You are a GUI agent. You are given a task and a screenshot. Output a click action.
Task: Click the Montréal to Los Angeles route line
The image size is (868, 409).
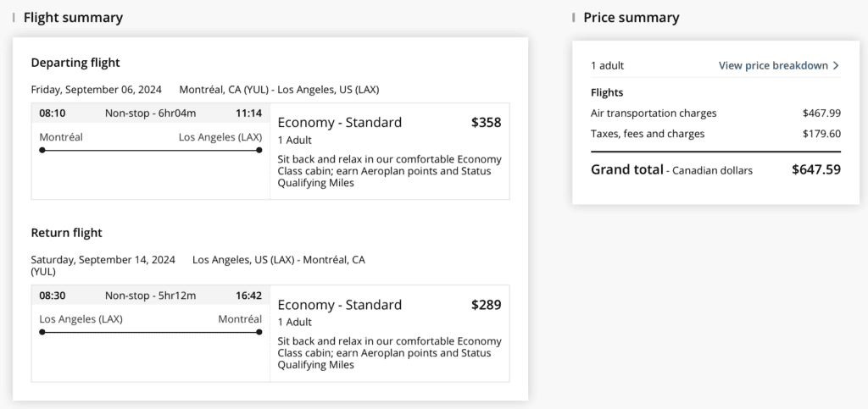tap(151, 151)
